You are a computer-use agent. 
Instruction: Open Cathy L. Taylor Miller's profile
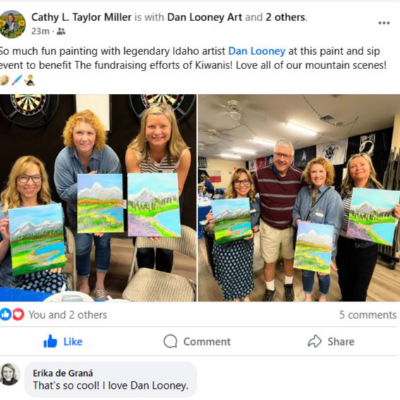[81, 17]
